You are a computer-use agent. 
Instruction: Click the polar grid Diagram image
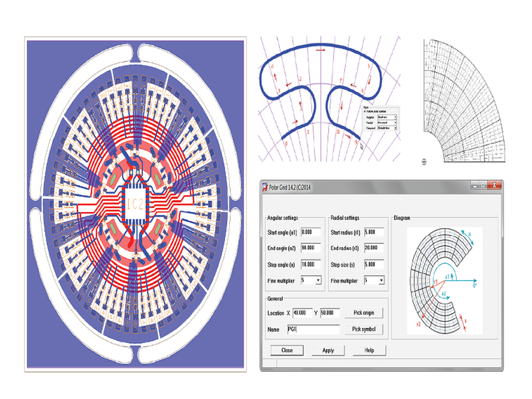tap(444, 280)
